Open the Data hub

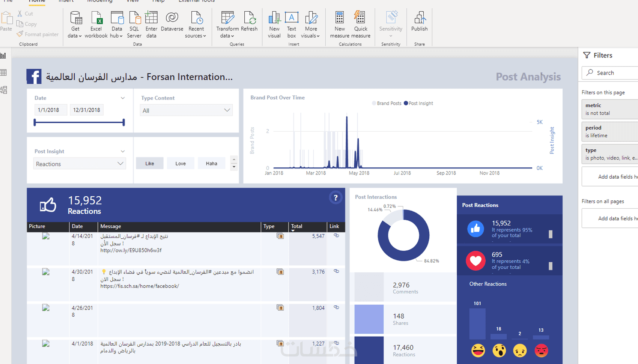[117, 24]
